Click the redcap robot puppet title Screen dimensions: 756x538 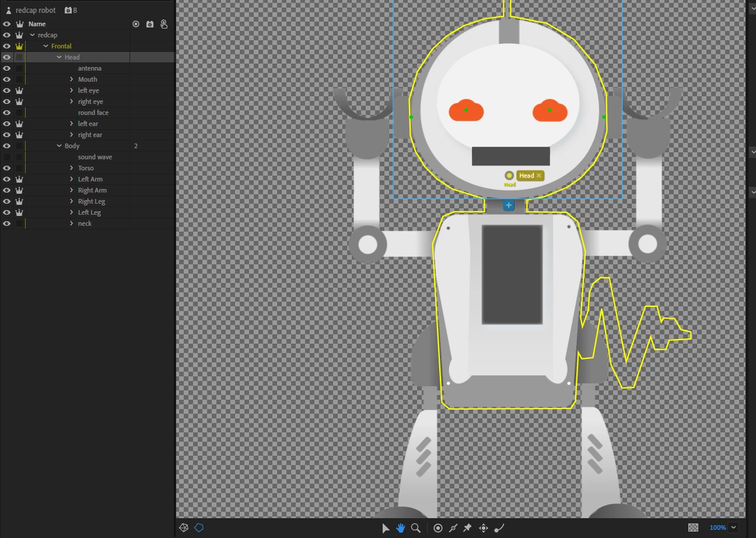pyautogui.click(x=36, y=11)
